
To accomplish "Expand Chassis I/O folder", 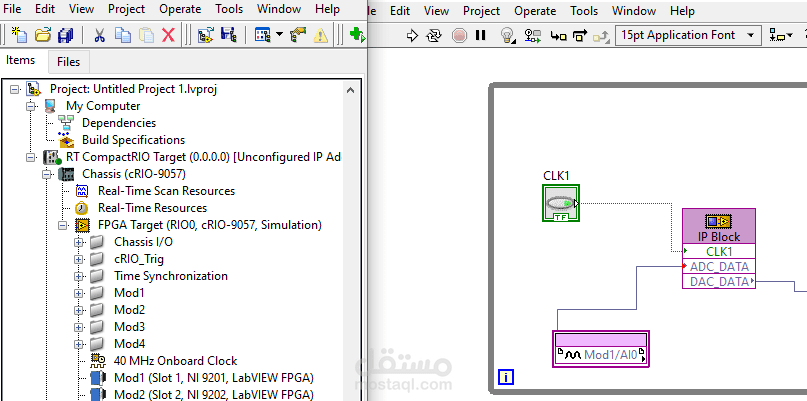I will click(x=79, y=242).
